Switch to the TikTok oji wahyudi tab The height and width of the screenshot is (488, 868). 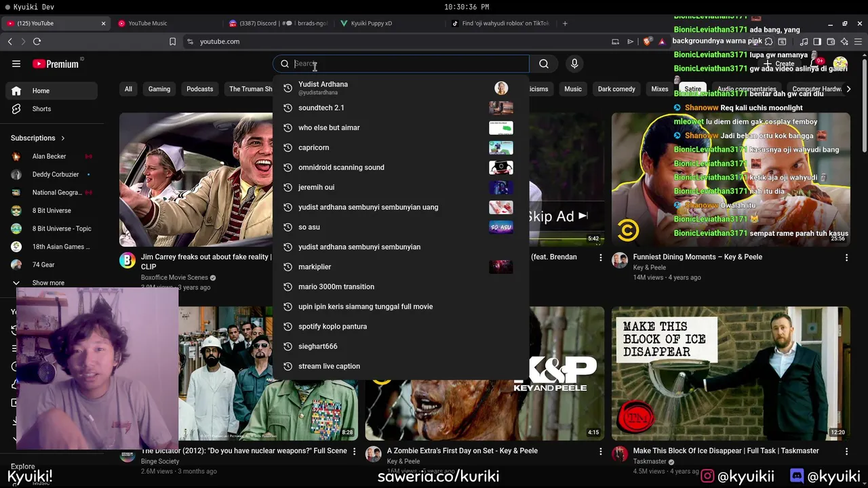502,23
